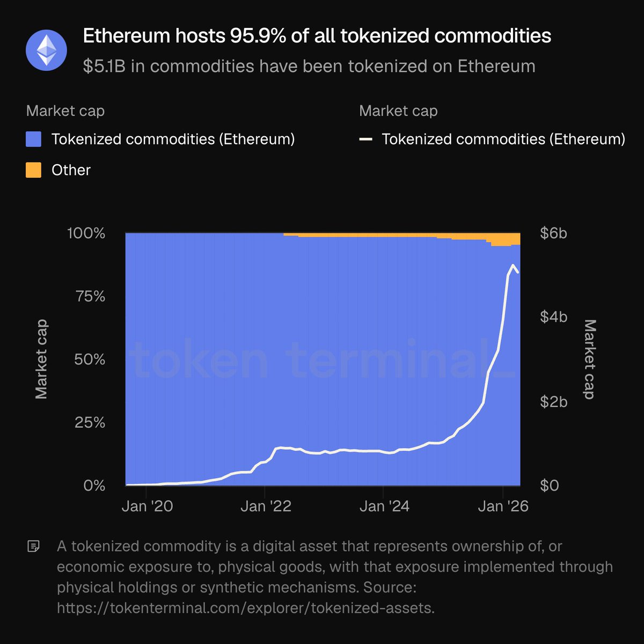
Task: Click the note icon beside the footnote
Action: tap(33, 547)
